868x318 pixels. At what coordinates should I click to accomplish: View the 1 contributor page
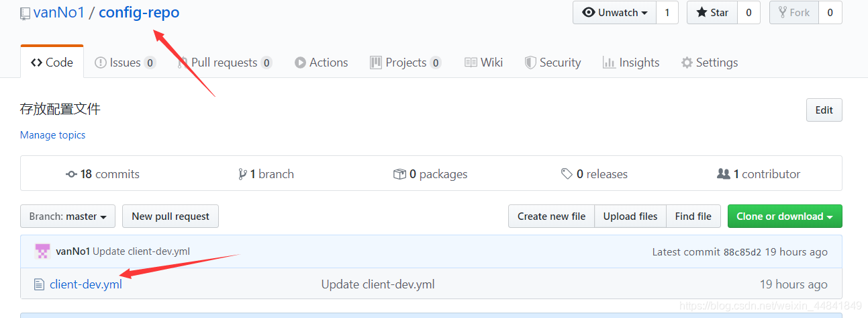pos(759,174)
